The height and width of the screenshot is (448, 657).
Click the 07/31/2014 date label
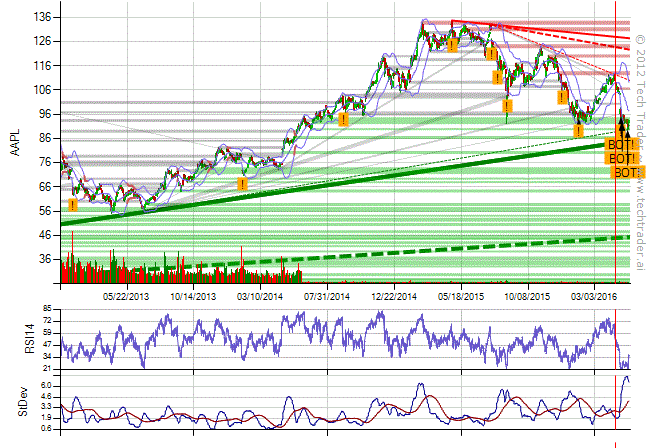[327, 296]
